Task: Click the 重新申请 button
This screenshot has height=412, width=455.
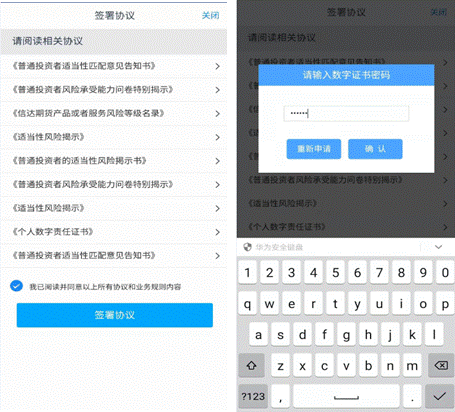Action: pos(314,149)
